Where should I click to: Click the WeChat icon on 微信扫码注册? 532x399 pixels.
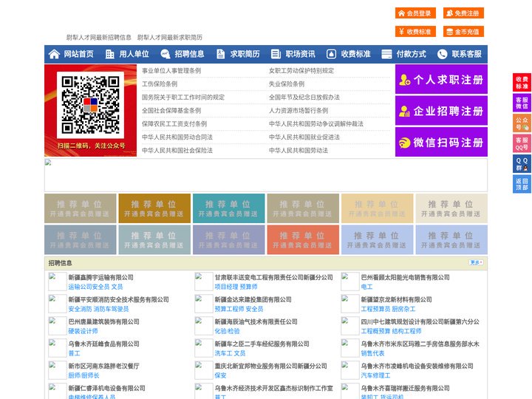coord(404,143)
